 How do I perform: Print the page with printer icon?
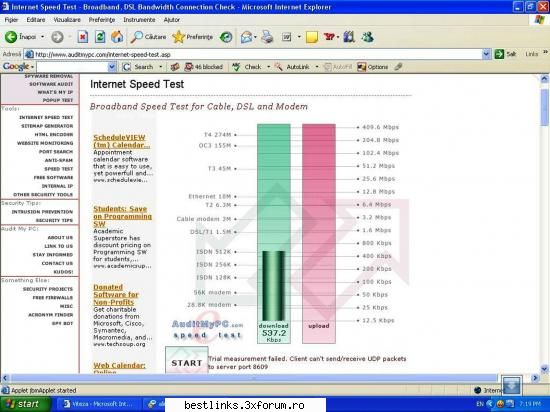pyautogui.click(x=267, y=37)
